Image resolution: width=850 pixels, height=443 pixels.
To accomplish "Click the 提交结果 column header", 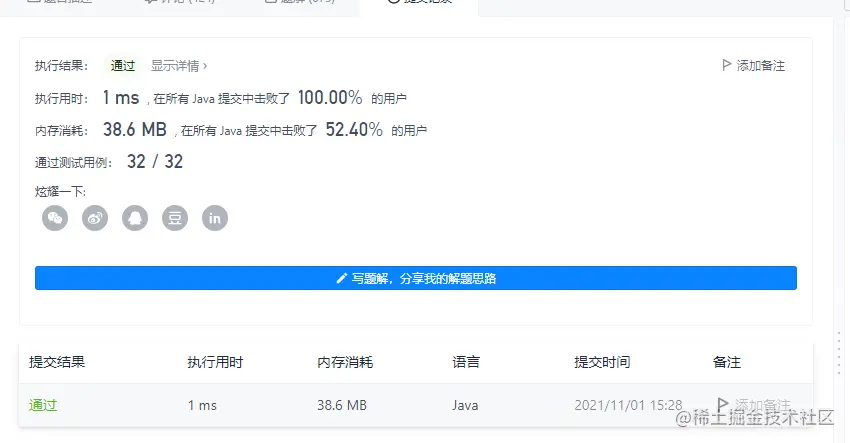I will [x=57, y=362].
